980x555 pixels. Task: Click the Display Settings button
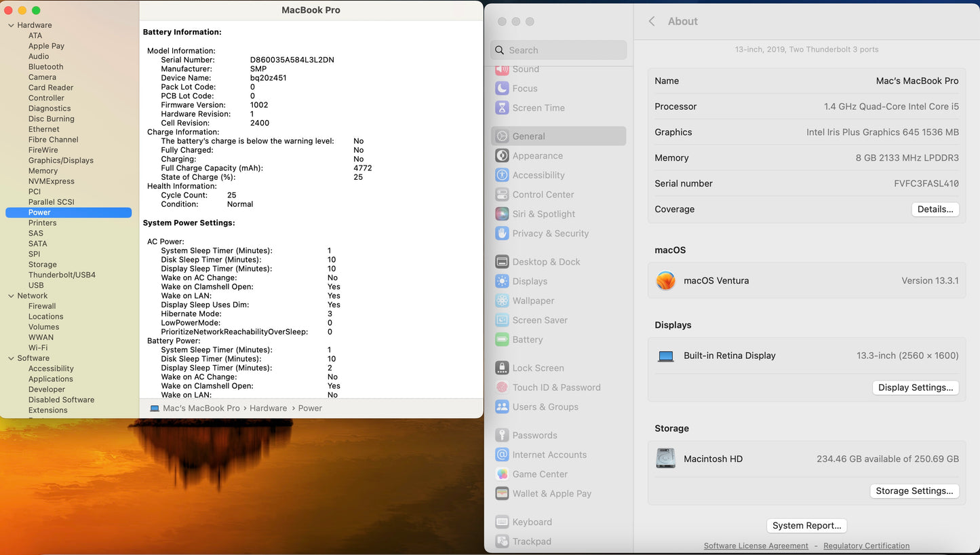pyautogui.click(x=915, y=387)
